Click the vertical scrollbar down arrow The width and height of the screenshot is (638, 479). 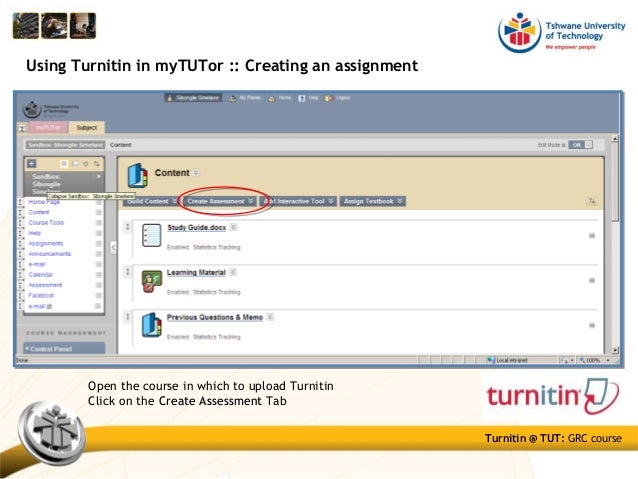615,350
